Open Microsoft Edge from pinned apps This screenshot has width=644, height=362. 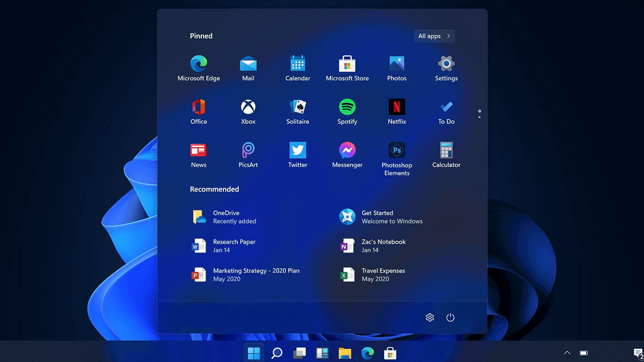click(199, 64)
